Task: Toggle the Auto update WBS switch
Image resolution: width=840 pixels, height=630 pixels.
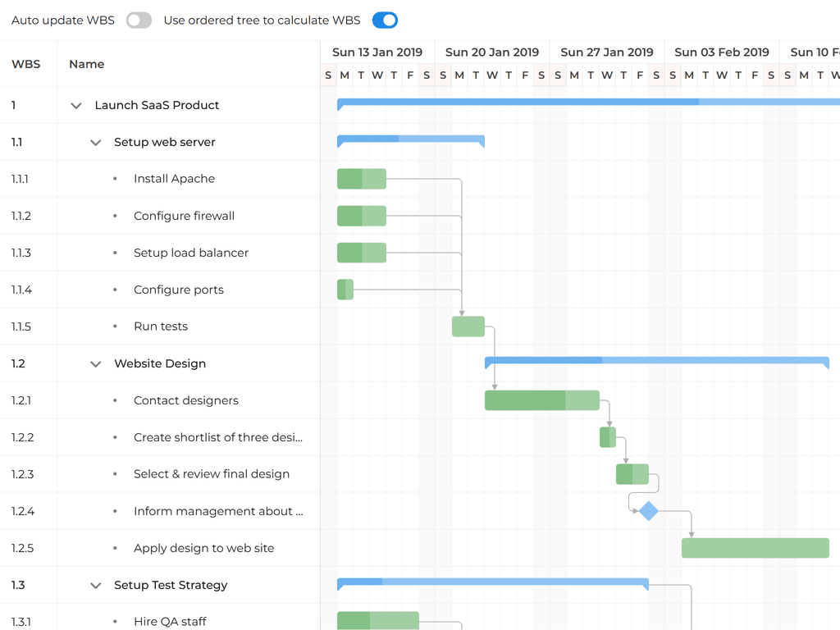Action: [139, 21]
